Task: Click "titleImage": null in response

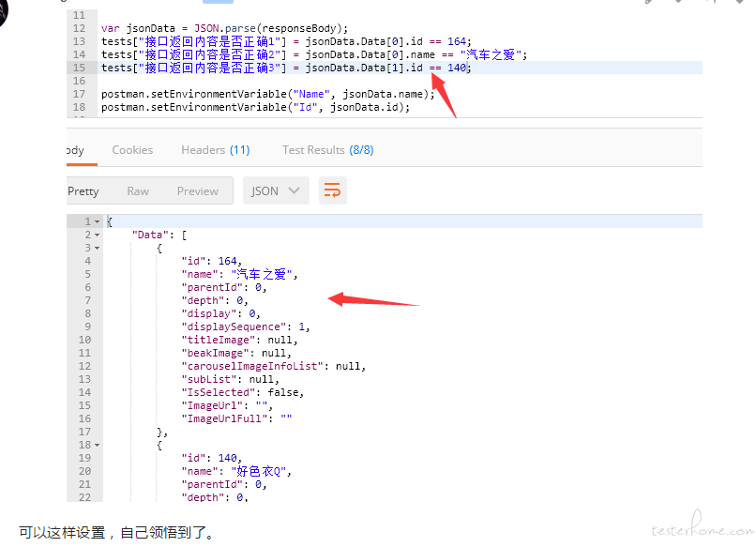Action: 239,340
